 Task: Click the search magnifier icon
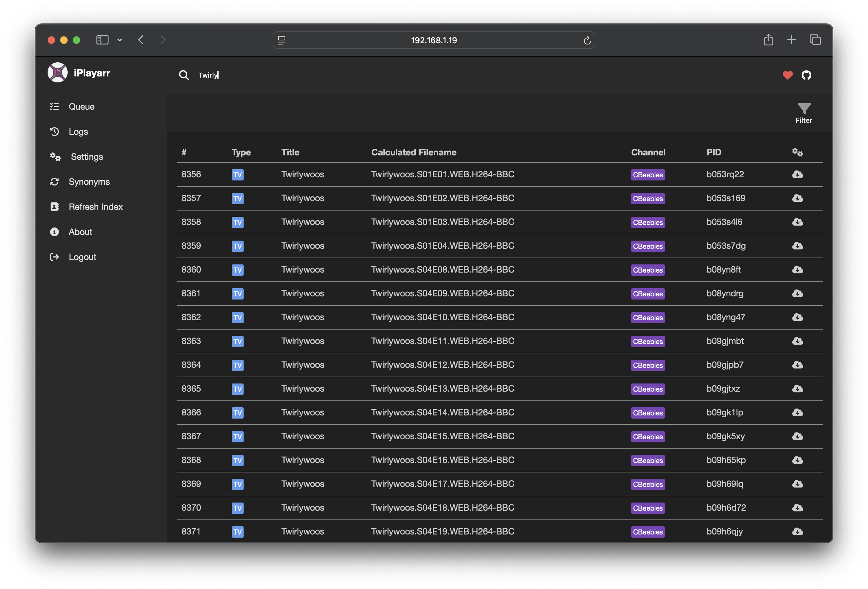[x=184, y=75]
